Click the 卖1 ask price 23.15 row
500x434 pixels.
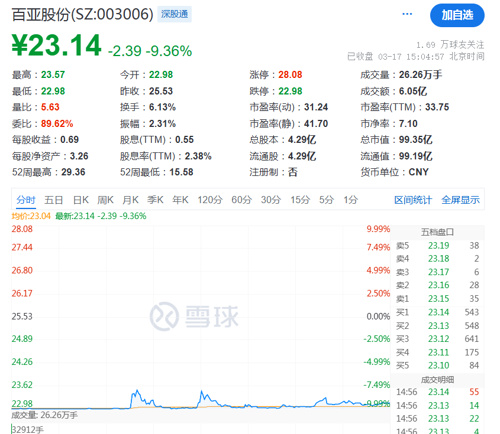[437, 298]
